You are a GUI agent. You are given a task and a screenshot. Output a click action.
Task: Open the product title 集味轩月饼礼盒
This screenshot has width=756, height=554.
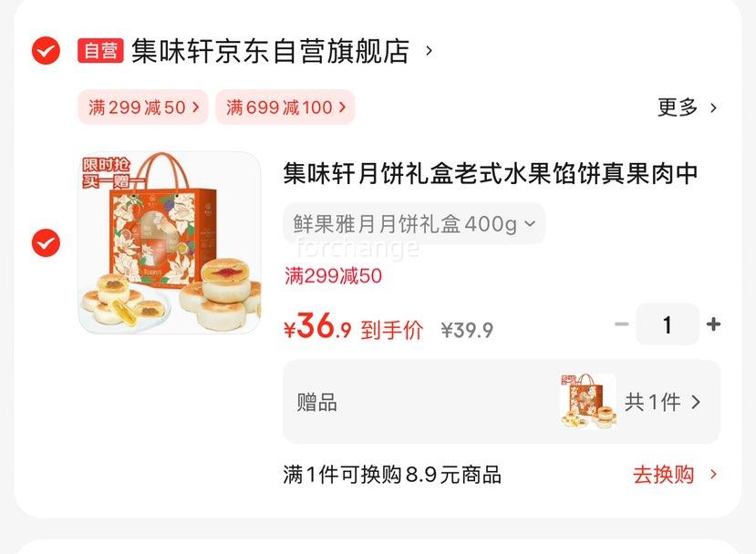491,173
